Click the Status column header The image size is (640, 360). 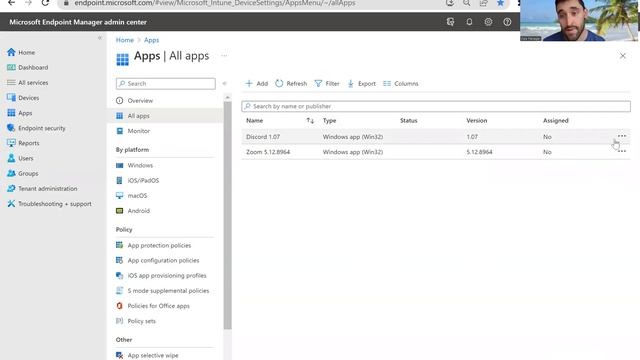click(409, 120)
